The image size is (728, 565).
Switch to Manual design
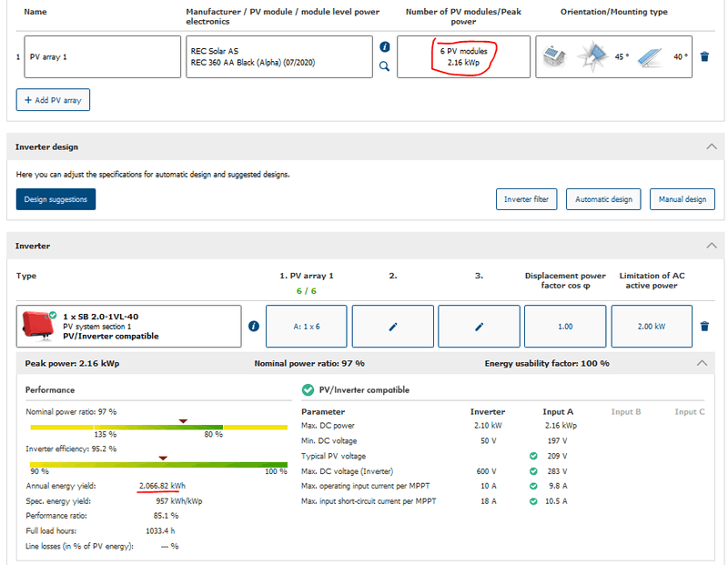coord(682,199)
